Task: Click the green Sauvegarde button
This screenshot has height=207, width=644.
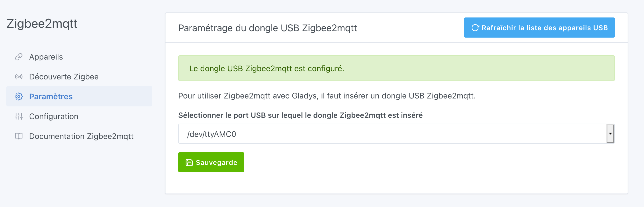Action: (x=211, y=162)
